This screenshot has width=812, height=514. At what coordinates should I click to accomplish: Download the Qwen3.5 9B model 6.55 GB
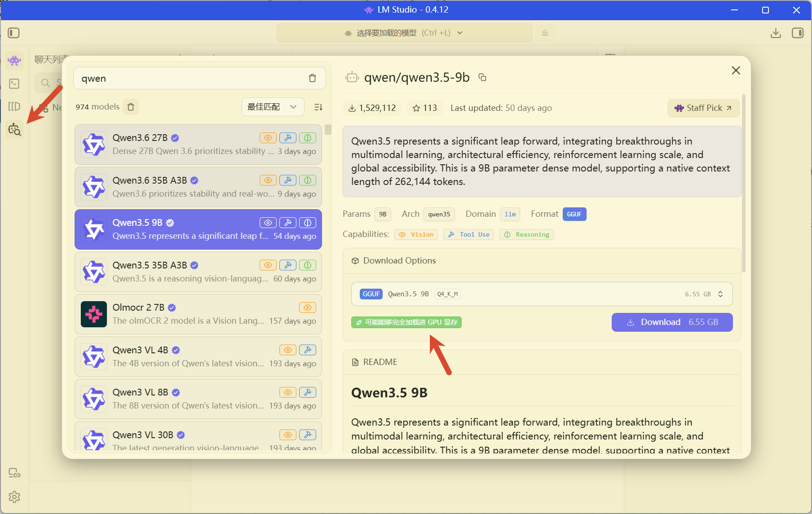click(672, 322)
